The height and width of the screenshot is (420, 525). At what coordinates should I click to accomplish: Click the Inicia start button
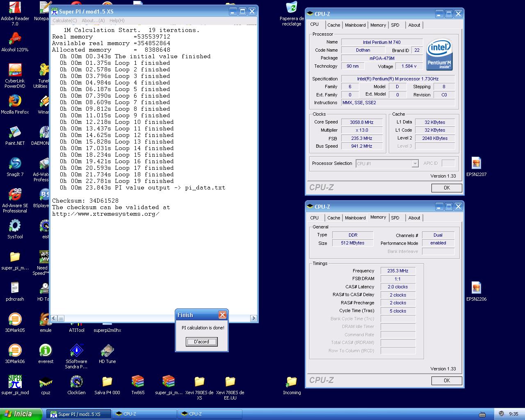pyautogui.click(x=21, y=414)
